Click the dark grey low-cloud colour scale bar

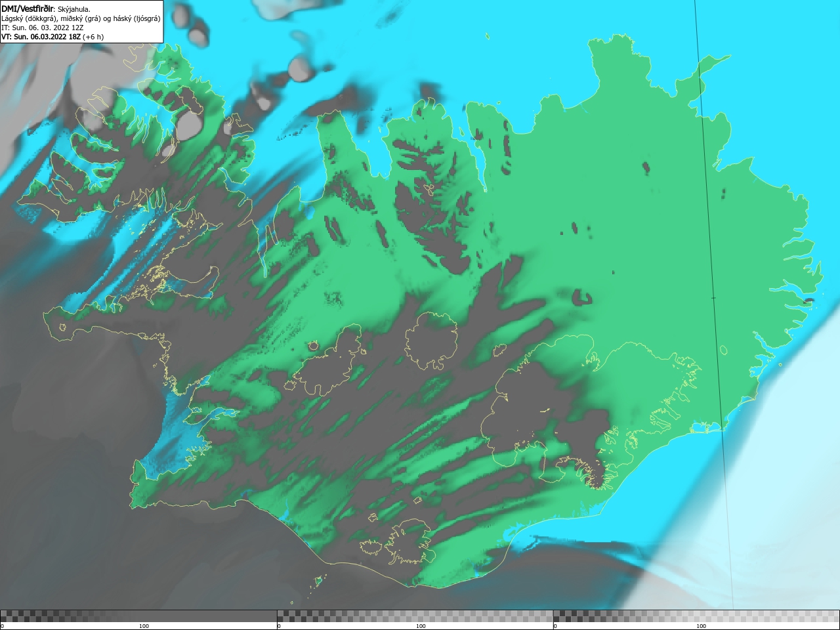pos(138,616)
